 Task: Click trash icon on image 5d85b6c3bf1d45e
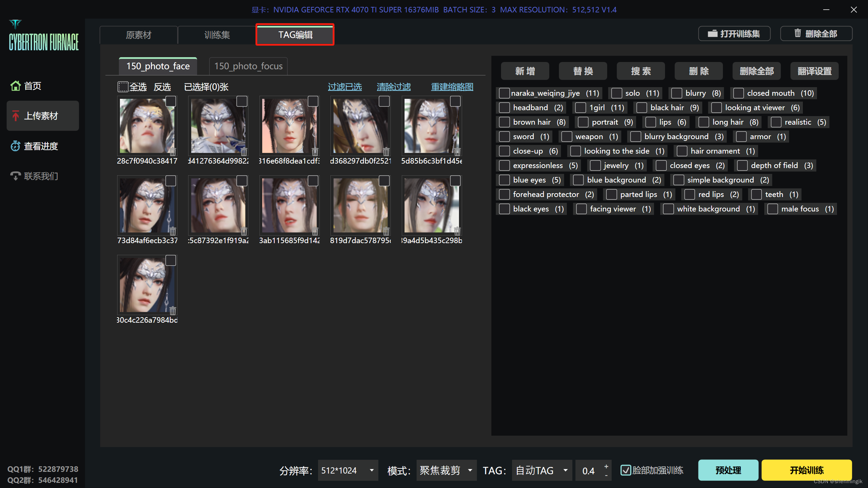pyautogui.click(x=457, y=152)
